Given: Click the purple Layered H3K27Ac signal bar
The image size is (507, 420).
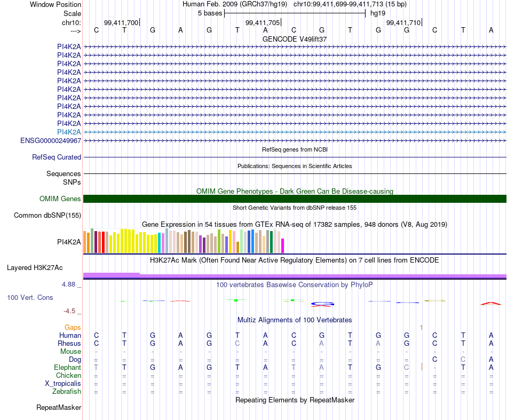Looking at the screenshot, I should (295, 276).
